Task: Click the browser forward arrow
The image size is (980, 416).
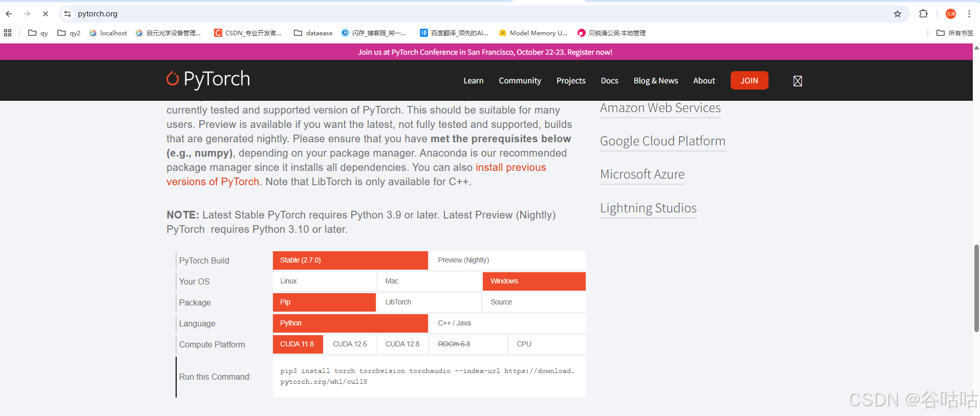Action: 27,14
